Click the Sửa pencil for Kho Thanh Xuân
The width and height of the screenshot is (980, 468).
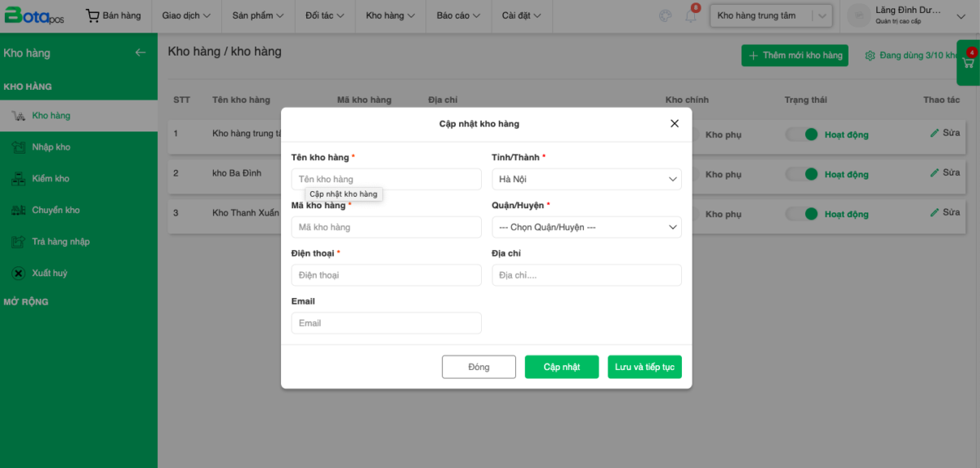point(945,212)
